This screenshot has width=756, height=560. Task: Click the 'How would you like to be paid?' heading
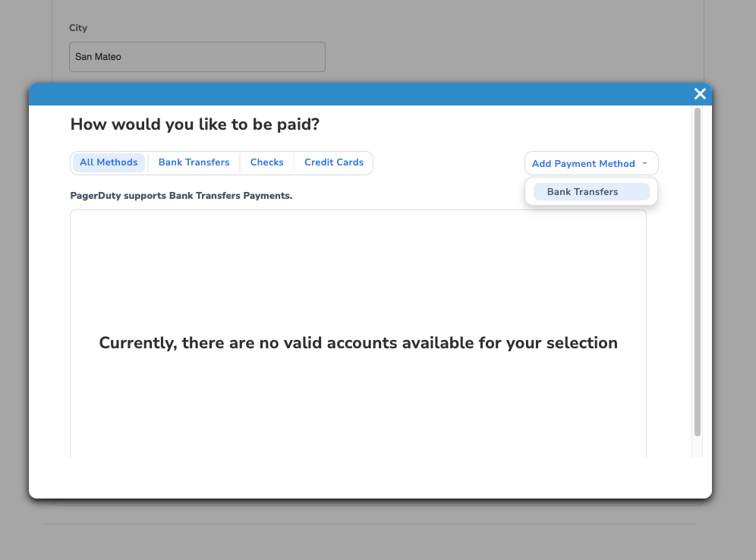pyautogui.click(x=195, y=124)
